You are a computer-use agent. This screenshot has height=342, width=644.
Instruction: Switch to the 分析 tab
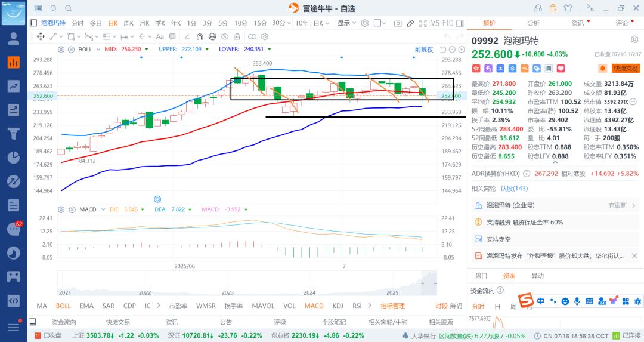click(534, 23)
